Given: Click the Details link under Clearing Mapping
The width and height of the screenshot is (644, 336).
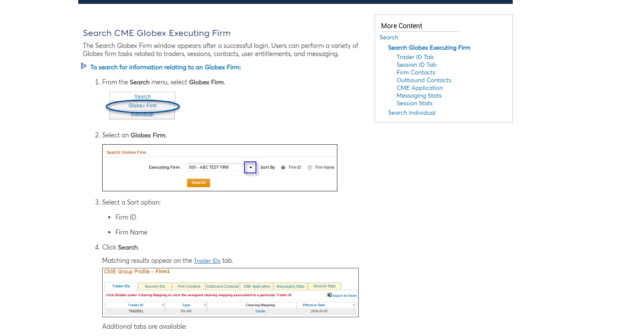Looking at the screenshot, I should 260,311.
